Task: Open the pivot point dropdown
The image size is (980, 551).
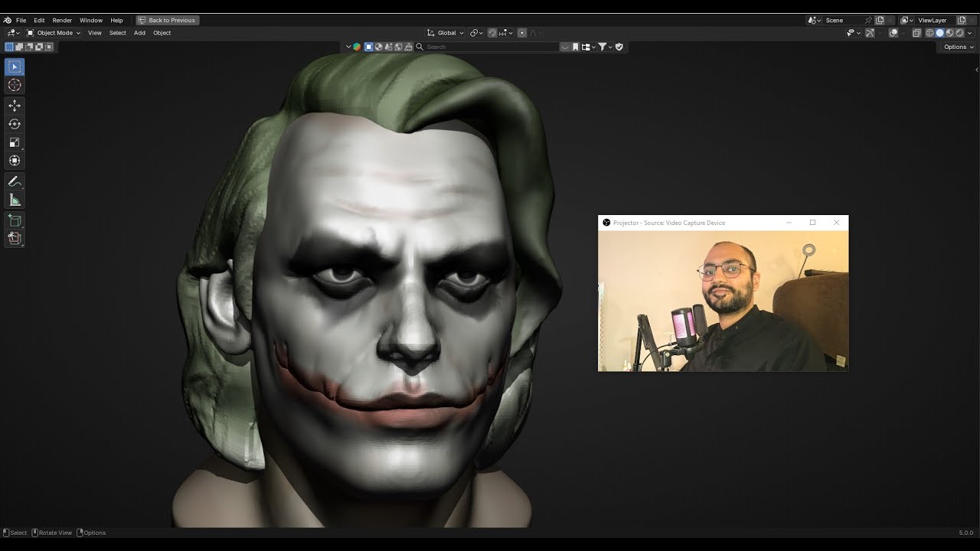Action: [476, 33]
